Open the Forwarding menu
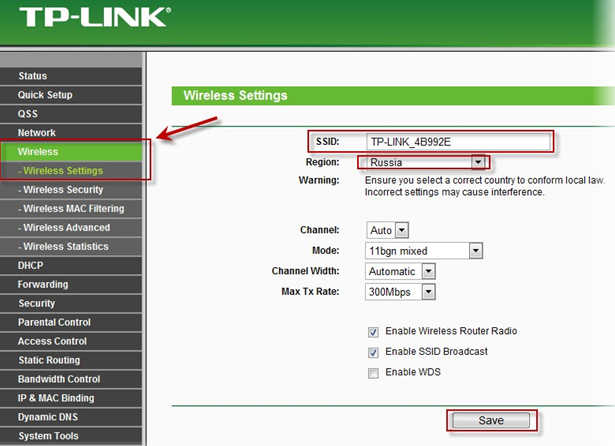The height and width of the screenshot is (446, 615). pos(71,284)
